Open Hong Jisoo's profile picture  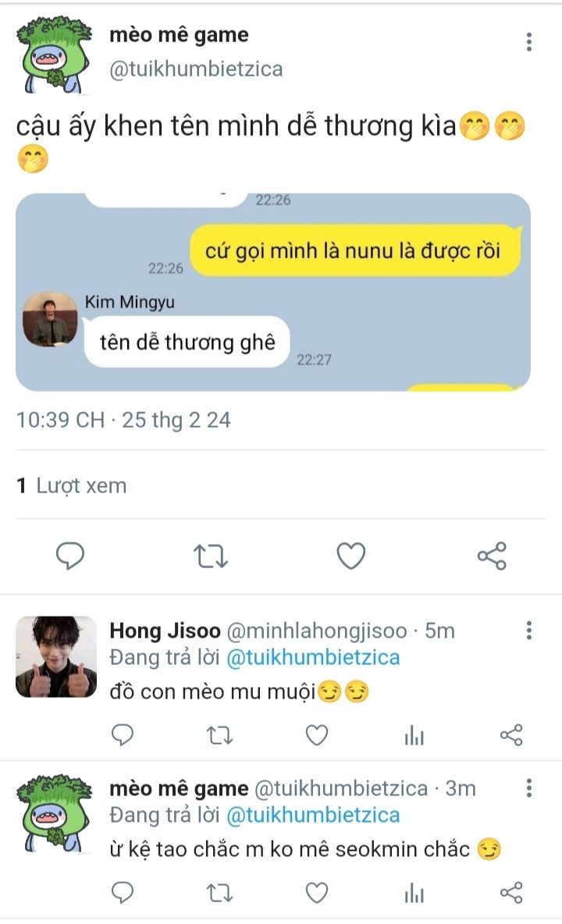pos(56,657)
